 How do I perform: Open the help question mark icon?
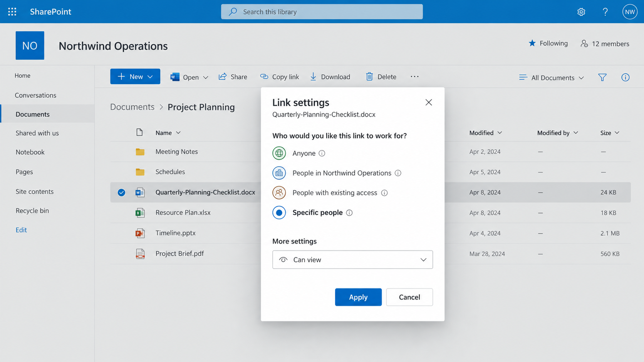(x=605, y=12)
